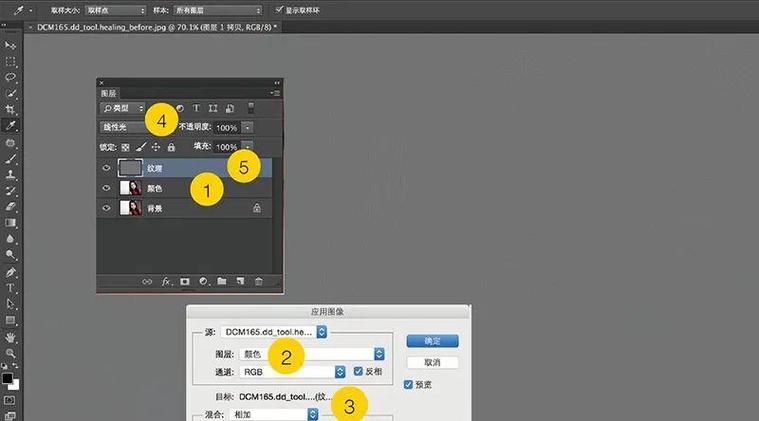Click the swap foreground/background colors icon
The image size is (759, 421).
point(15,366)
